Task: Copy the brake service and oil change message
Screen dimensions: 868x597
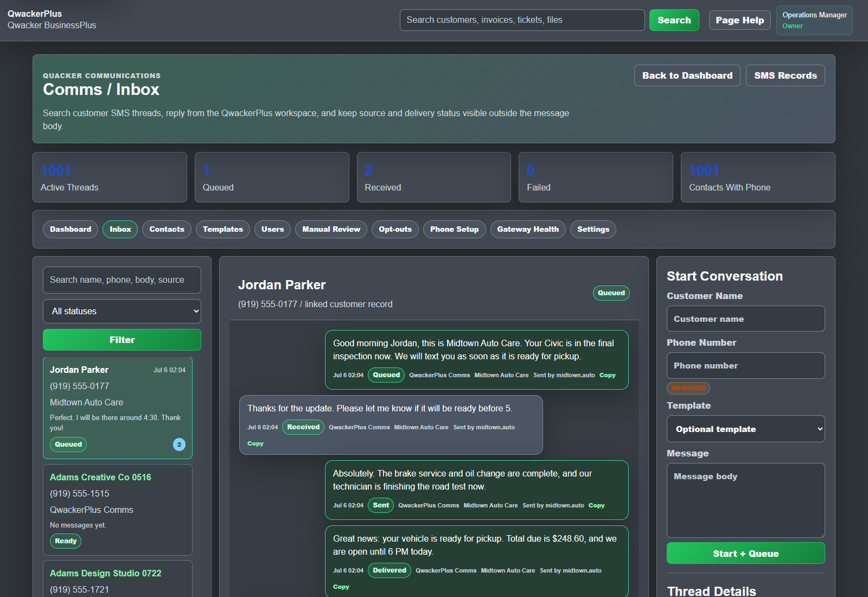Action: click(x=596, y=505)
